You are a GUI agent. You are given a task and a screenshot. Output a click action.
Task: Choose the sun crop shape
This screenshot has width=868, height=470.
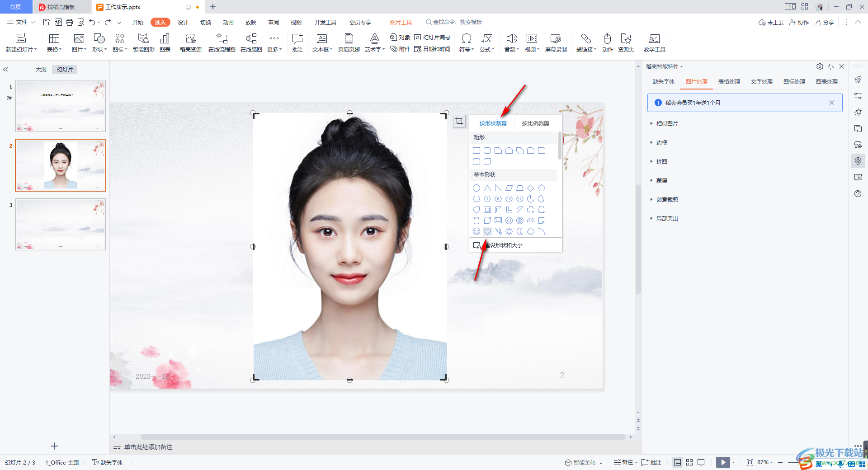(509, 231)
